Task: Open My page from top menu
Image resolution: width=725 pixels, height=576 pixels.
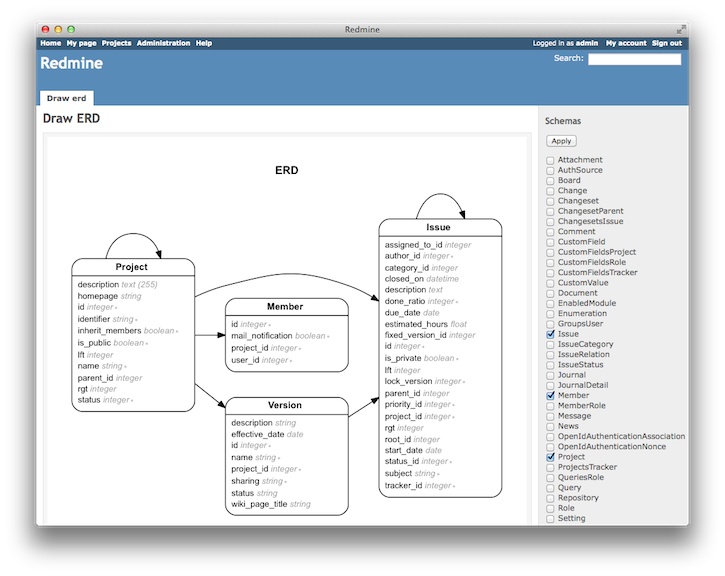Action: point(81,43)
